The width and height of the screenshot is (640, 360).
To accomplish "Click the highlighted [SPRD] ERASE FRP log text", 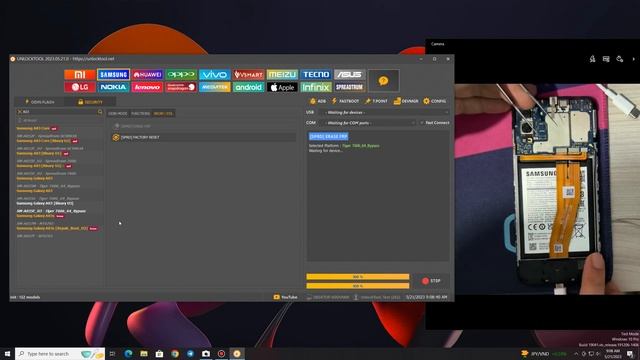I will tap(329, 136).
